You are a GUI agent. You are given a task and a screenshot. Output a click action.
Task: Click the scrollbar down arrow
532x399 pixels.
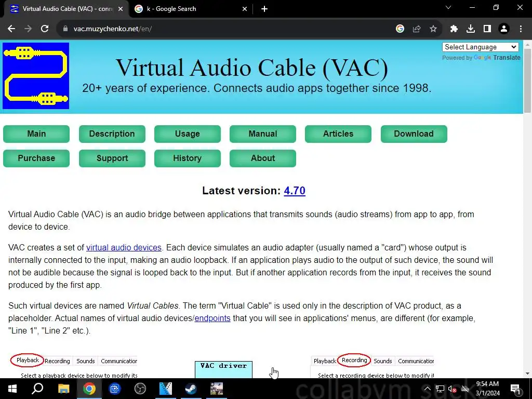[x=527, y=374]
